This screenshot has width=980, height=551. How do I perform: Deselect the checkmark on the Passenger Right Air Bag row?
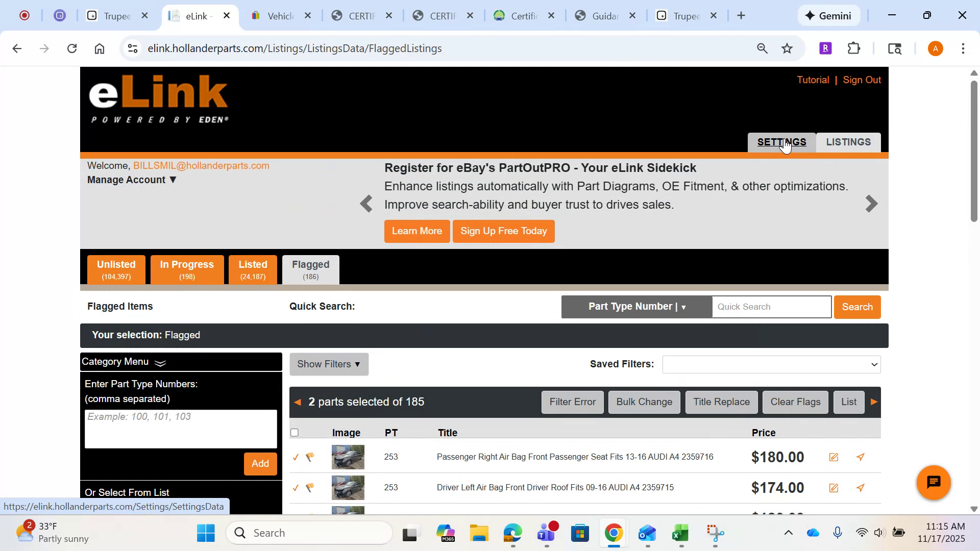click(295, 457)
